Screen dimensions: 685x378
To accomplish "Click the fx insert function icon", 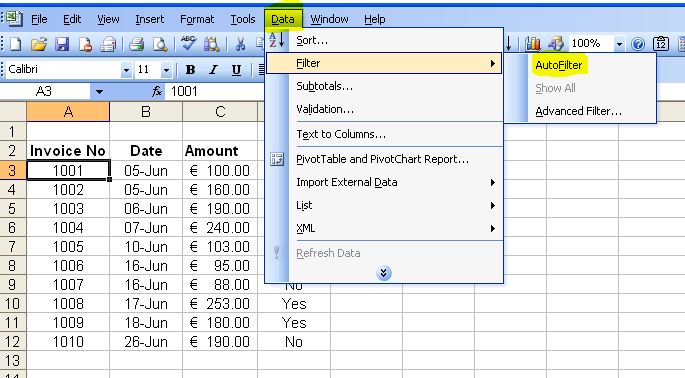I will click(157, 91).
